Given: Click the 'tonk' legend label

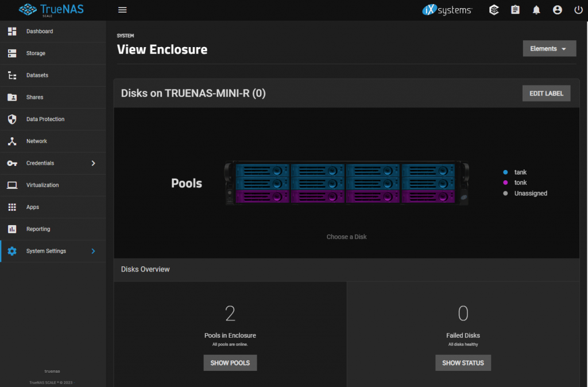Looking at the screenshot, I should tap(520, 183).
